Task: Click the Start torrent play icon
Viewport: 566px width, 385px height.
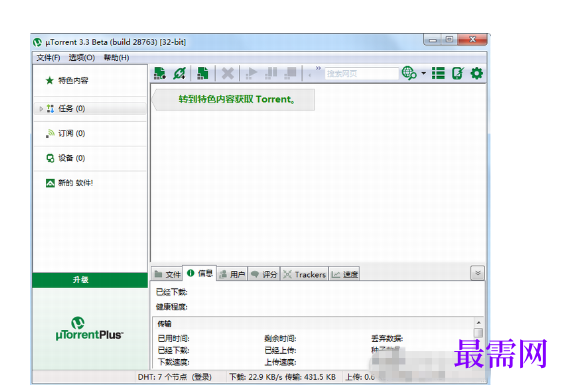Action: [x=252, y=73]
